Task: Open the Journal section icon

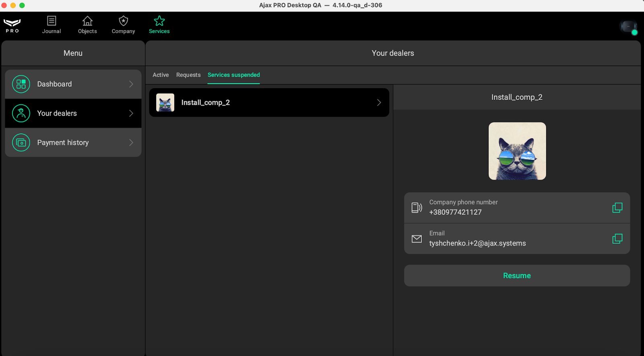Action: coord(52,21)
